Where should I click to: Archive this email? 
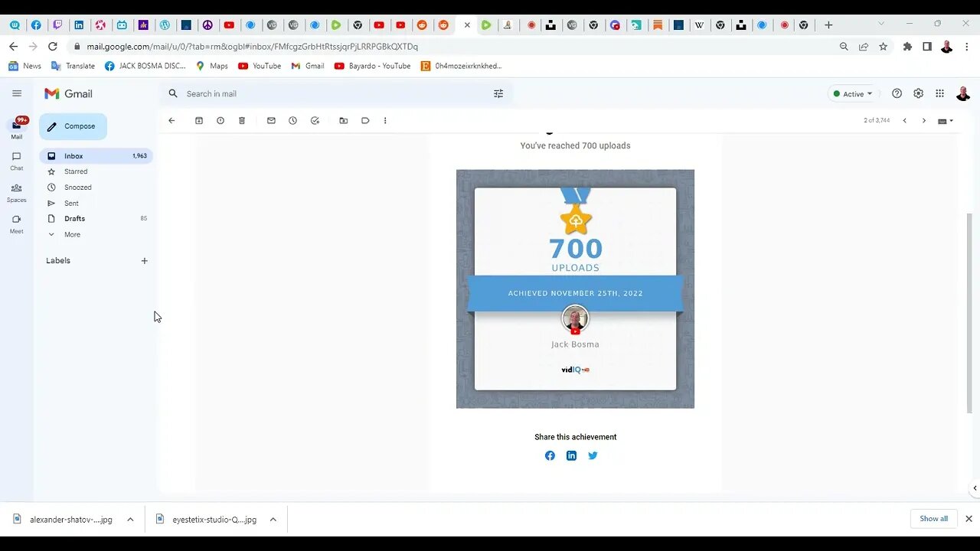(x=199, y=121)
